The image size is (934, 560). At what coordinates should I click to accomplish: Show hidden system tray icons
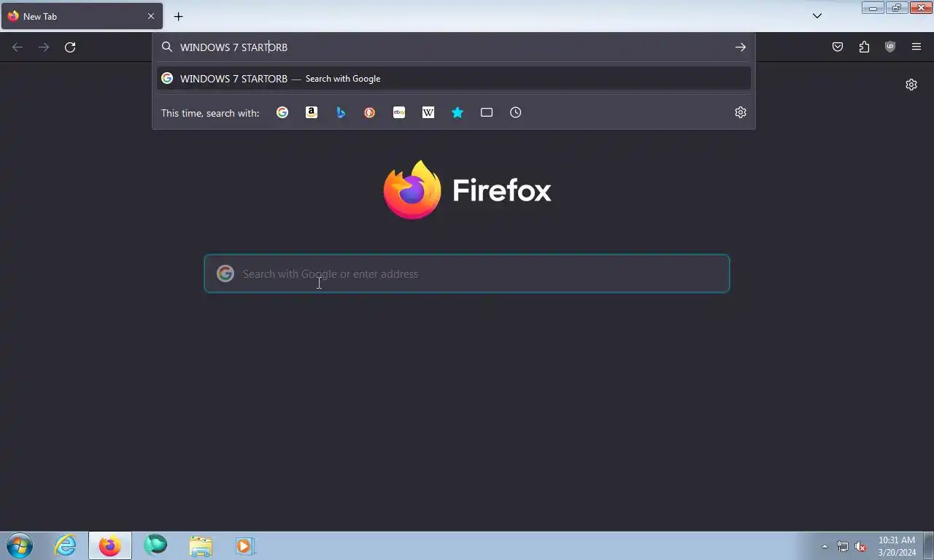825,546
